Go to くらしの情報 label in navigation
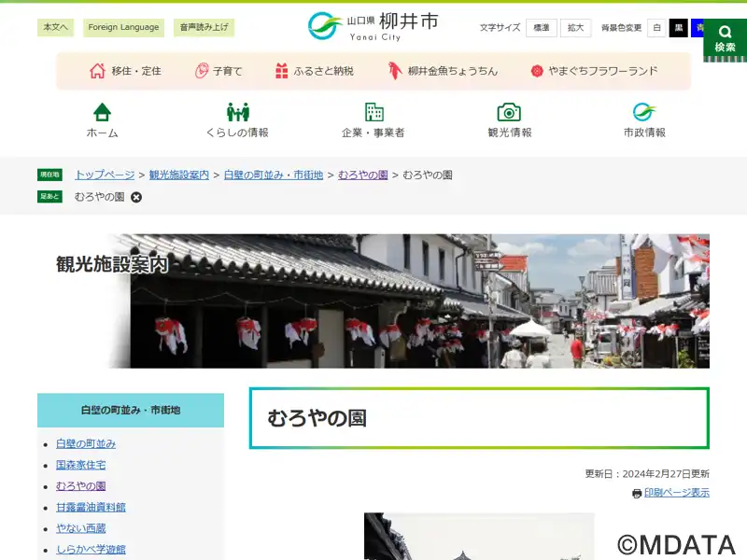 tap(237, 133)
